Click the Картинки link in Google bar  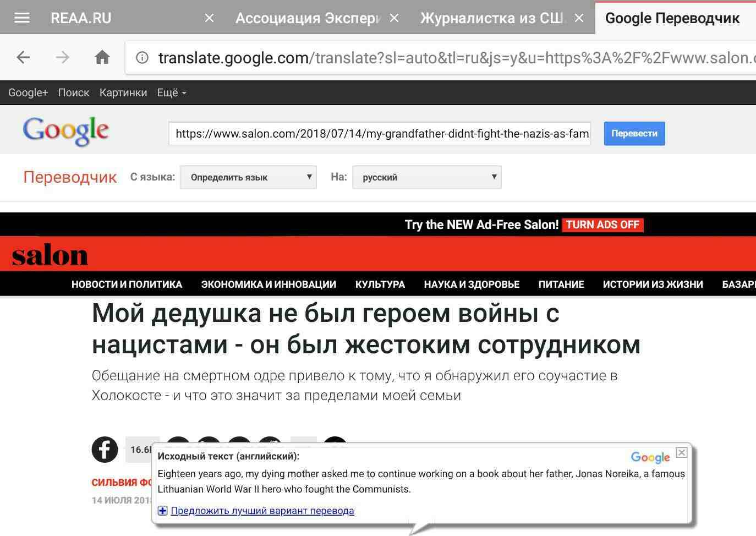click(123, 93)
